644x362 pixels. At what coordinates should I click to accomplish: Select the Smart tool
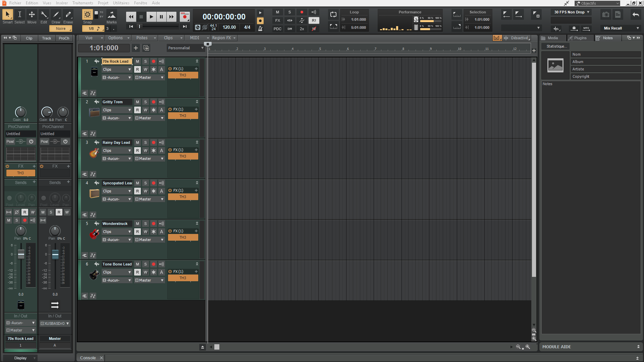tap(7, 15)
